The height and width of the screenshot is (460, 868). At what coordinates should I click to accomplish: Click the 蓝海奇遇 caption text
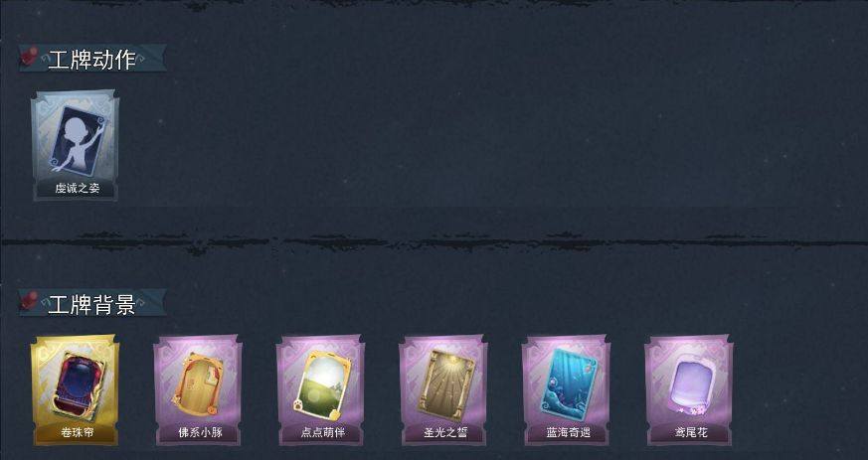[569, 433]
